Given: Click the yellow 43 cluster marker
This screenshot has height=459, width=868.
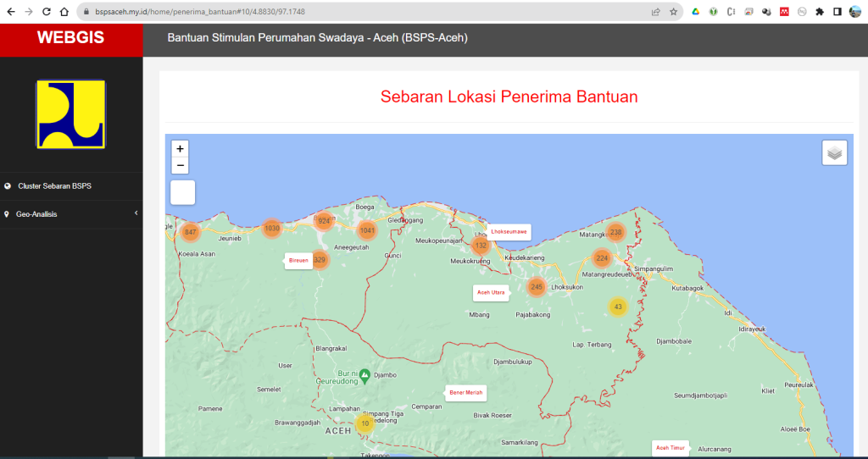Looking at the screenshot, I should tap(618, 307).
